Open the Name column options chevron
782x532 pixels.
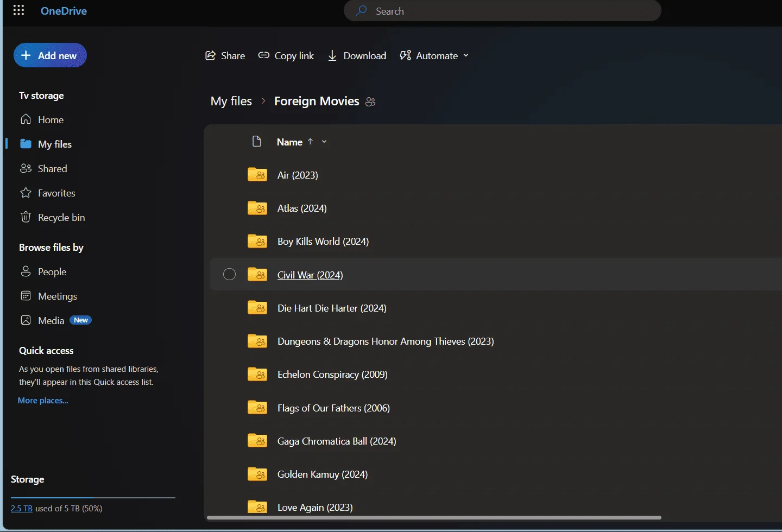click(x=324, y=142)
